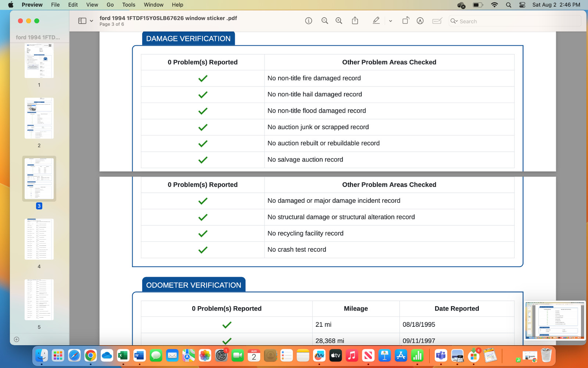The height and width of the screenshot is (368, 588).
Task: Open the Go menu
Action: [x=110, y=5]
